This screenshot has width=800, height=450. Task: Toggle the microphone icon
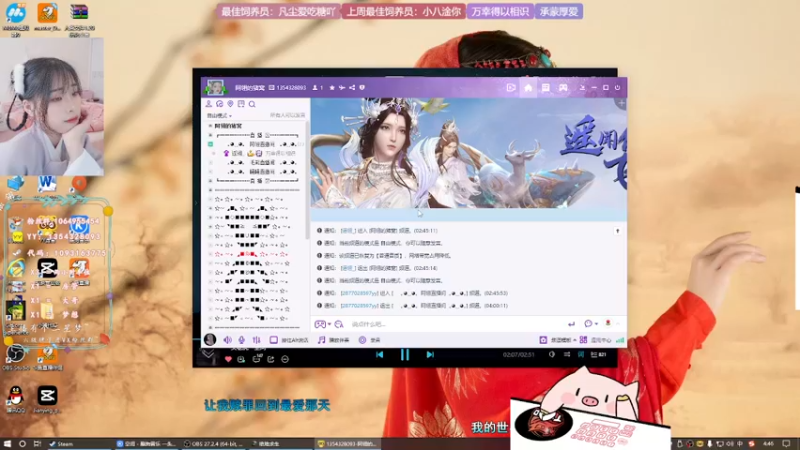click(242, 340)
